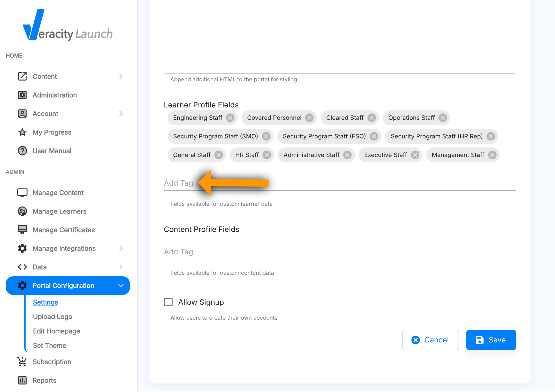Collapse the Portal Configuration section
The image size is (555, 392).
(121, 286)
